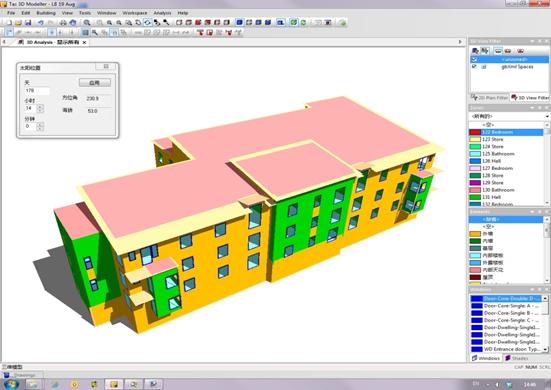Screen dimensions: 551x390
Task: Click the Print toolbar icon
Action: tap(63, 22)
